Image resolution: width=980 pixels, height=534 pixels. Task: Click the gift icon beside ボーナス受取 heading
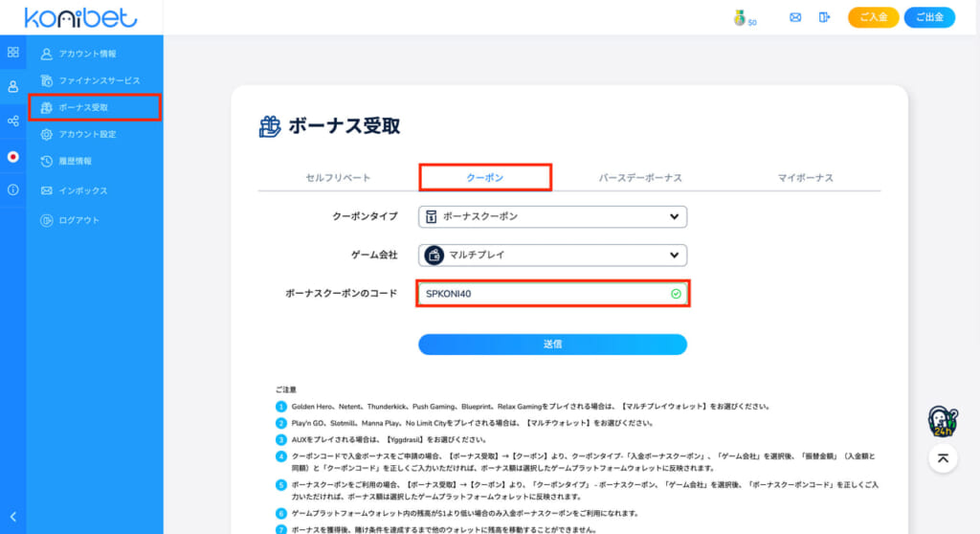tap(270, 126)
